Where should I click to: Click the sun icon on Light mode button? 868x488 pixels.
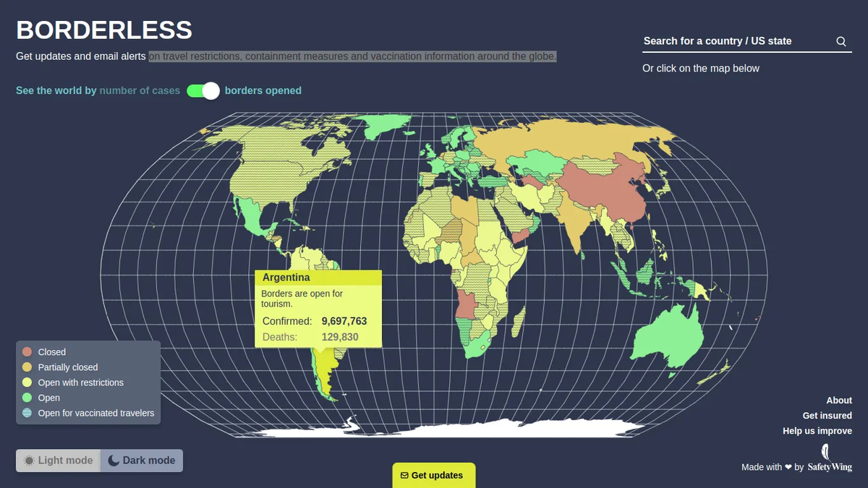(x=30, y=460)
